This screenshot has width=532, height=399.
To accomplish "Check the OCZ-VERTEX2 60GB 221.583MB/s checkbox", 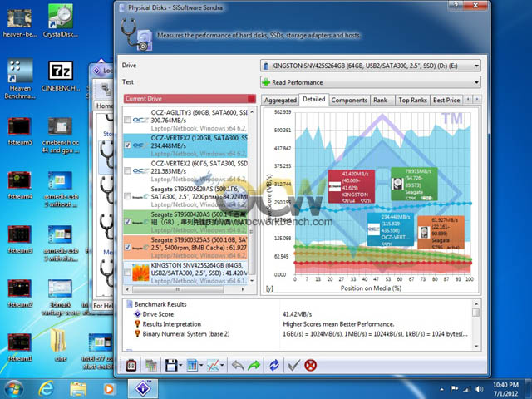I will (x=127, y=170).
